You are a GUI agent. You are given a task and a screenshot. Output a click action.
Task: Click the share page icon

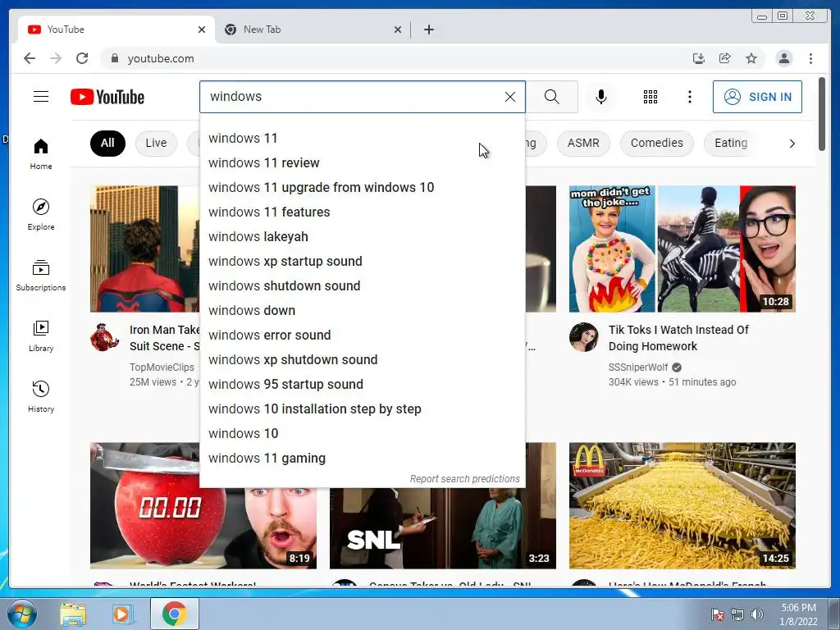tap(725, 58)
